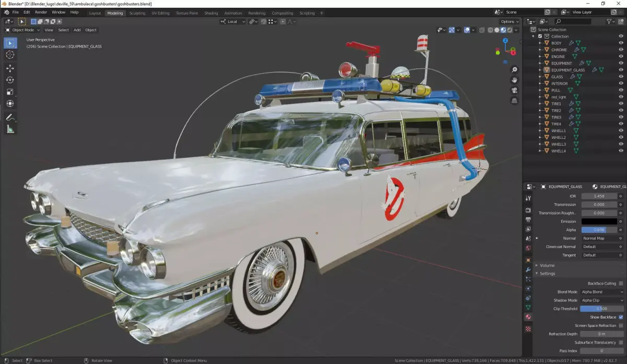The height and width of the screenshot is (364, 627).
Task: Switch to the Sculpting workspace tab
Action: [137, 13]
